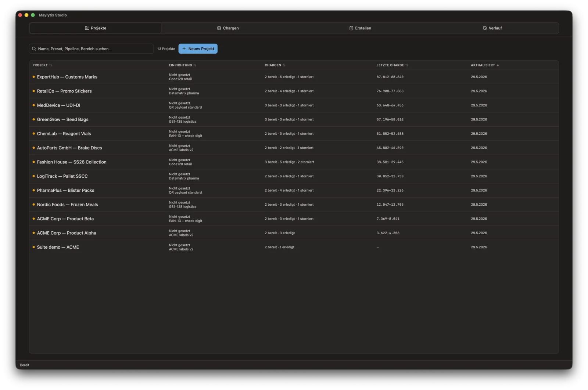This screenshot has width=588, height=390.
Task: Click batches '3 bereit · 5 erledigt · 2 storniert'
Action: click(289, 162)
